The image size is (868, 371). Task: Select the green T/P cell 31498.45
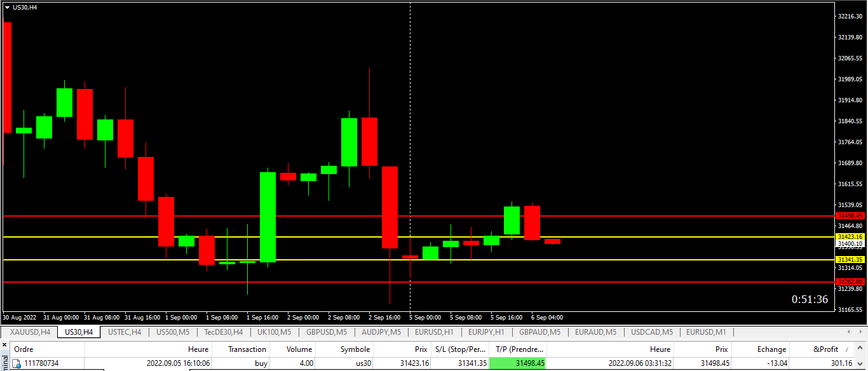point(517,363)
